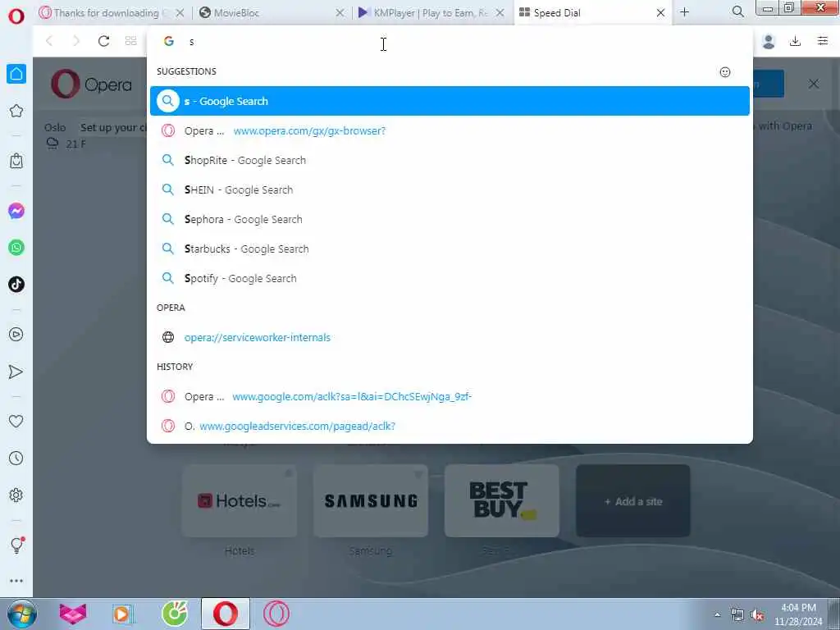Select the Starbucks search suggestion
The height and width of the screenshot is (630, 840).
[x=450, y=249]
